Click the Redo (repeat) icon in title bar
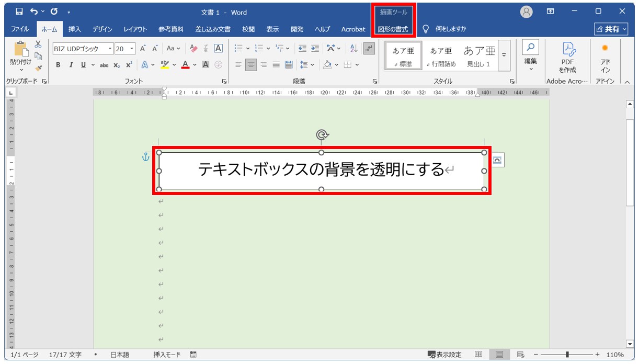639x364 pixels. (54, 12)
